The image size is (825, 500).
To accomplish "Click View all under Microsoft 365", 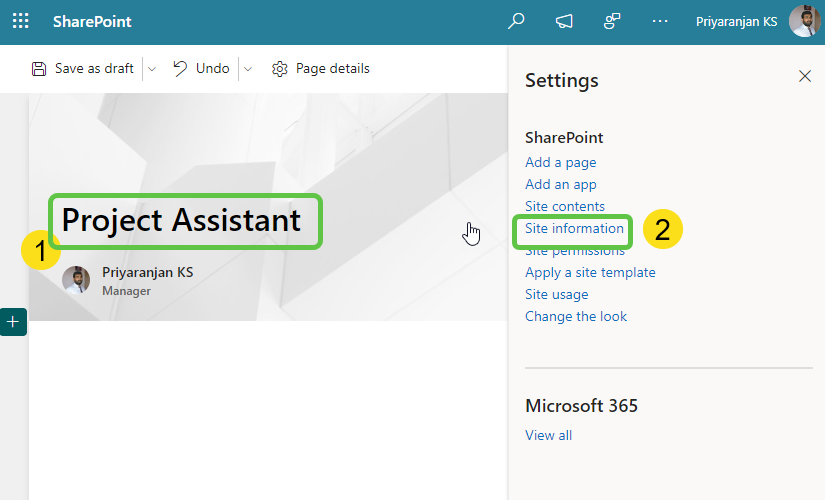I will click(x=548, y=435).
